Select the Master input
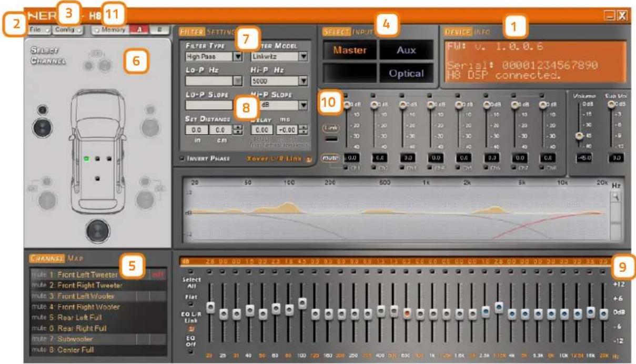The width and height of the screenshot is (636, 364). (349, 50)
